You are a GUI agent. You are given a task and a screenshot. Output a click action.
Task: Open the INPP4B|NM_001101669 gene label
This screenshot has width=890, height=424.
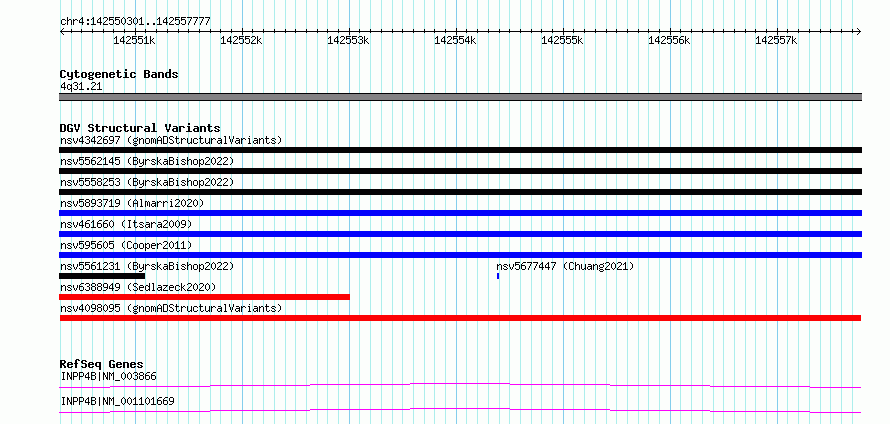[117, 402]
